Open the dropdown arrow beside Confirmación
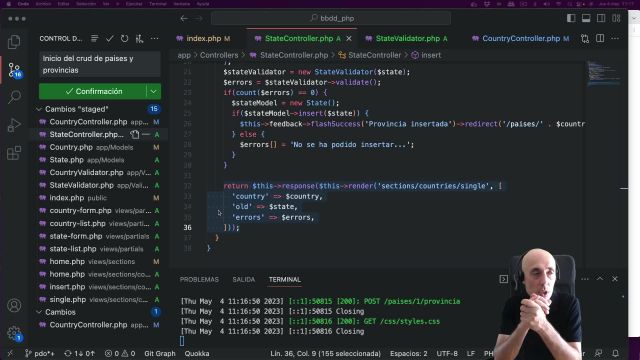 click(x=153, y=91)
